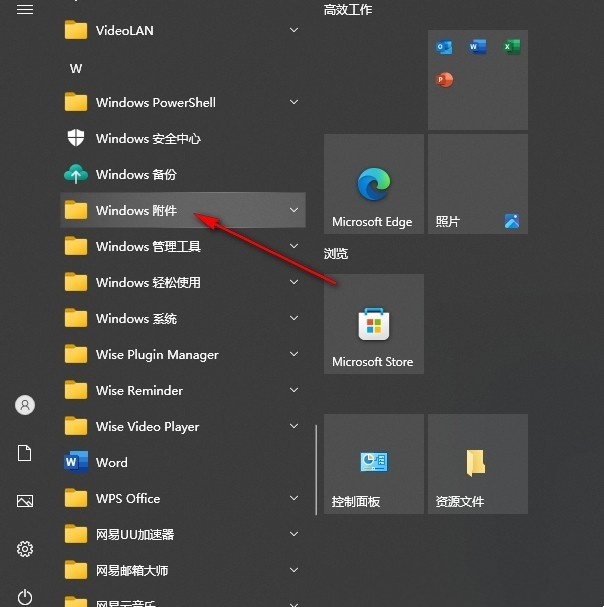Viewport: 604px width, 607px height.
Task: Expand Wise Video Player chevron
Action: [x=294, y=426]
